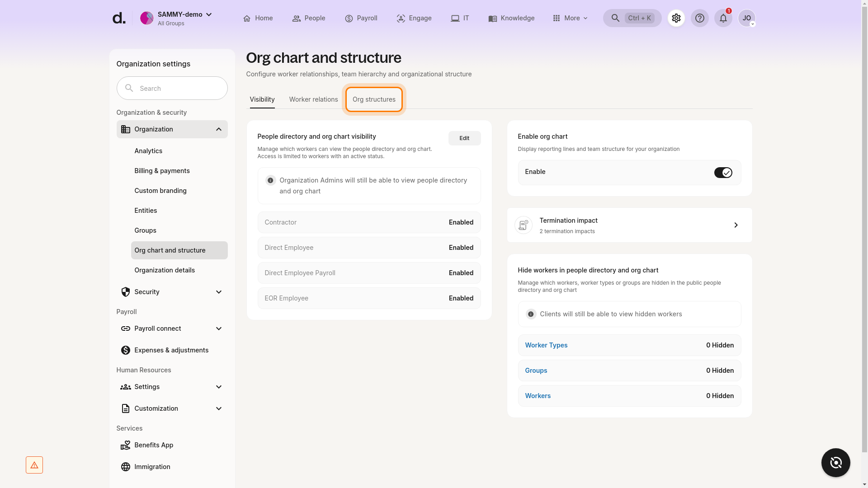This screenshot has width=868, height=488.
Task: Open Billing & payments in sidebar
Action: (162, 171)
